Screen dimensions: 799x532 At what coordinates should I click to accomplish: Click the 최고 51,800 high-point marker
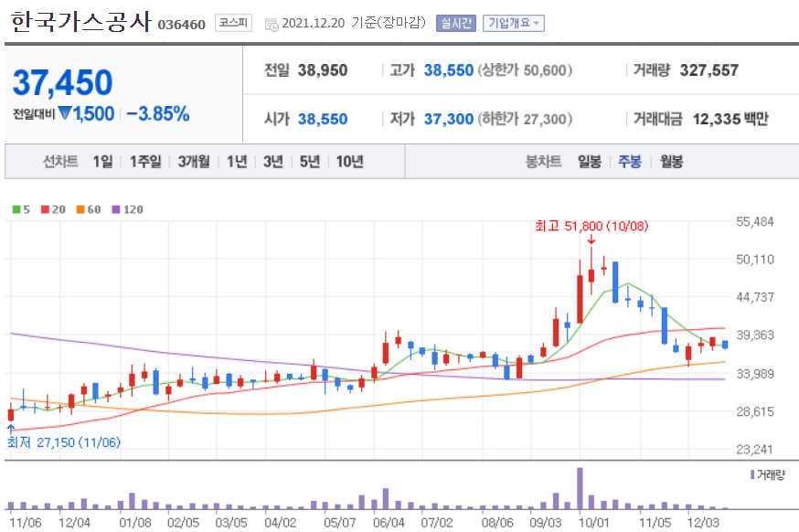[591, 228]
